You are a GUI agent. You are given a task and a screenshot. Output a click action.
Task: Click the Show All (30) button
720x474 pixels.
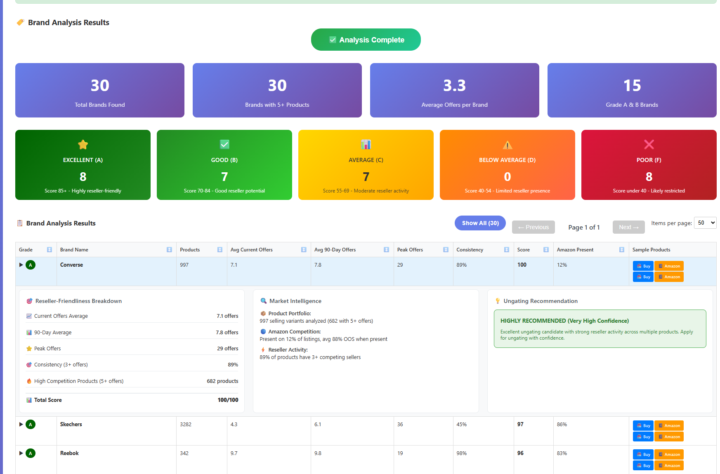coord(480,223)
